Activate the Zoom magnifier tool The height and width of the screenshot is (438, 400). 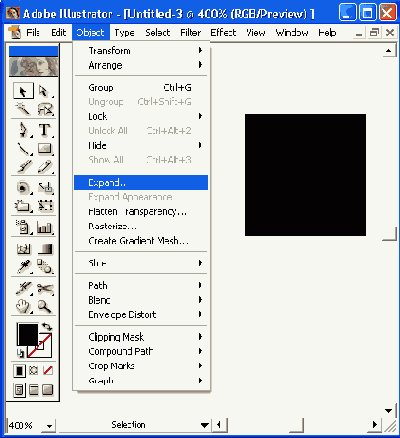pyautogui.click(x=45, y=306)
